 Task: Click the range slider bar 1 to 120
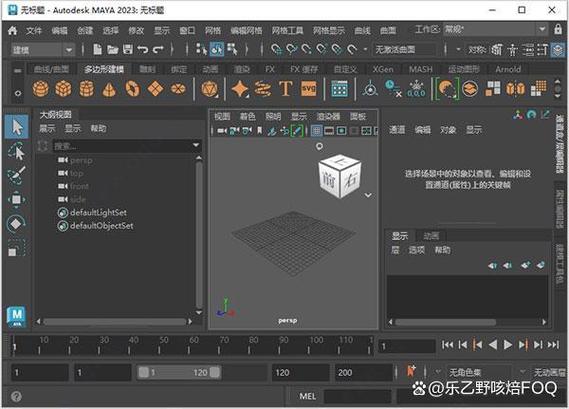click(x=179, y=372)
